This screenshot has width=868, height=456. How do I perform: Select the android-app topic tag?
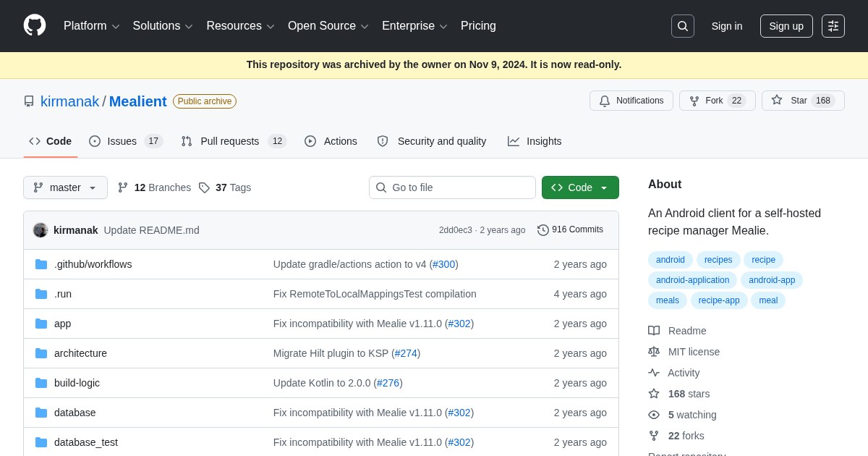tap(772, 280)
